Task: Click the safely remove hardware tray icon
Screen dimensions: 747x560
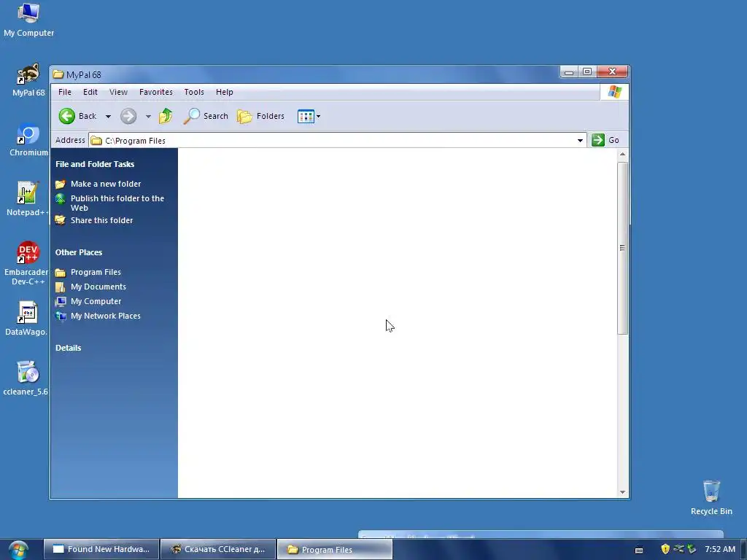Action: [692, 549]
